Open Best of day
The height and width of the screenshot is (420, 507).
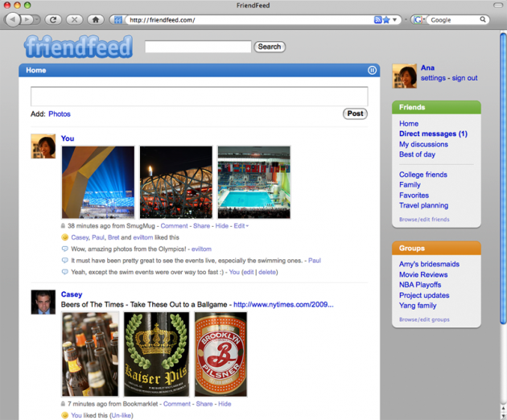coord(417,154)
